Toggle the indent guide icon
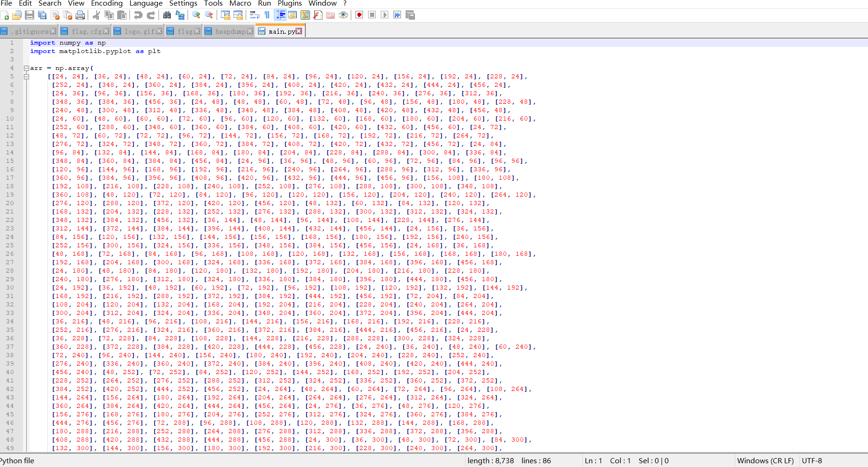Screen dimensions: 868x467 coord(280,15)
